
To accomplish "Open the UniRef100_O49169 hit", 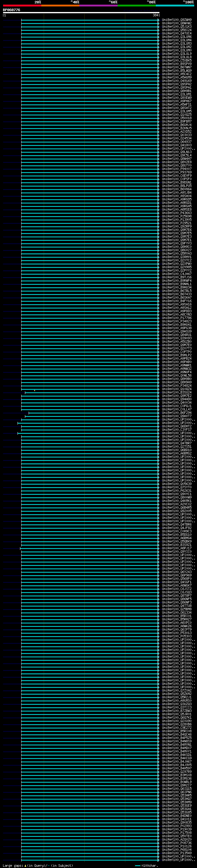I will [x=177, y=81].
